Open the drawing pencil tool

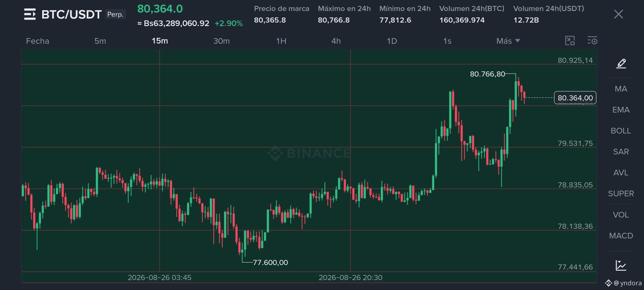[x=621, y=64]
